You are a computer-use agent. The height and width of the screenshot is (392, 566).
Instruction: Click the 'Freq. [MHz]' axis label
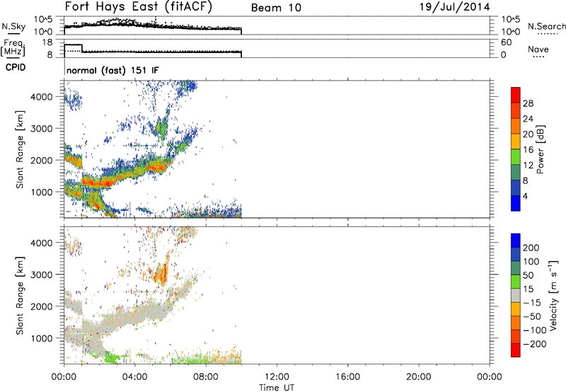13,48
